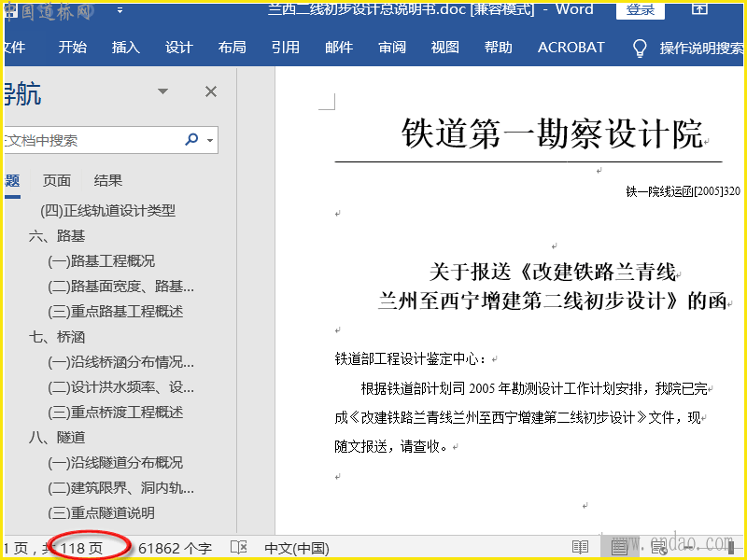Switch to the 结果 navigation tab

tap(108, 180)
